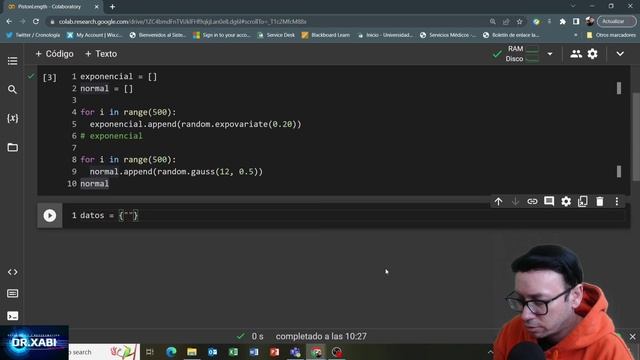Open the Chrome profile avatar
The height and width of the screenshot is (360, 640).
coord(589,21)
